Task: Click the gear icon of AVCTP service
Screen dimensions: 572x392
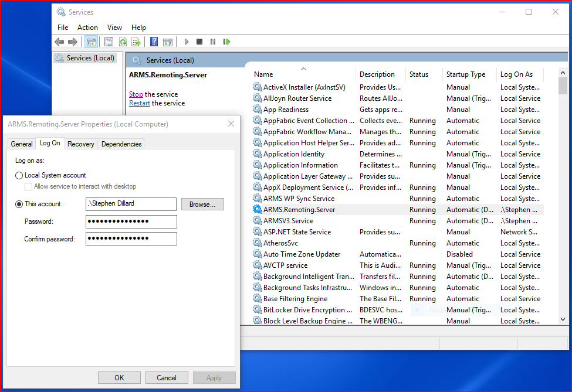Action: (x=257, y=265)
